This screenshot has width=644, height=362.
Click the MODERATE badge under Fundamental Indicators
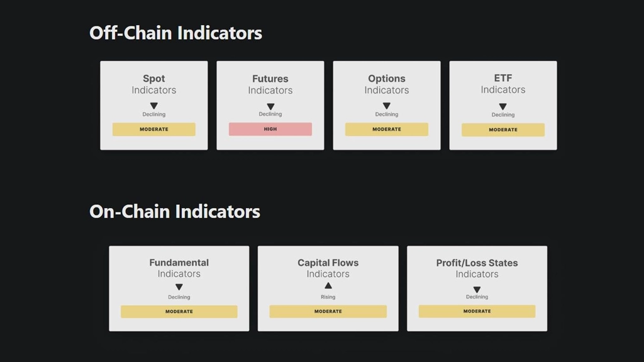click(x=179, y=312)
